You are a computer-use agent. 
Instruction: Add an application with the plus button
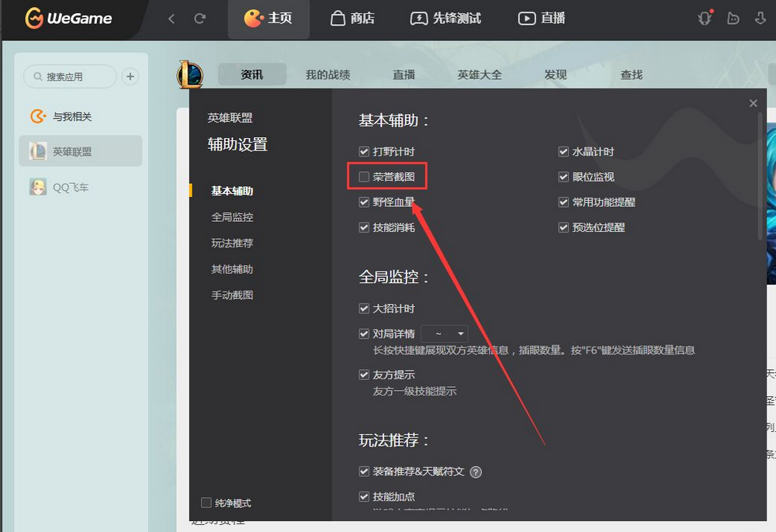click(130, 77)
